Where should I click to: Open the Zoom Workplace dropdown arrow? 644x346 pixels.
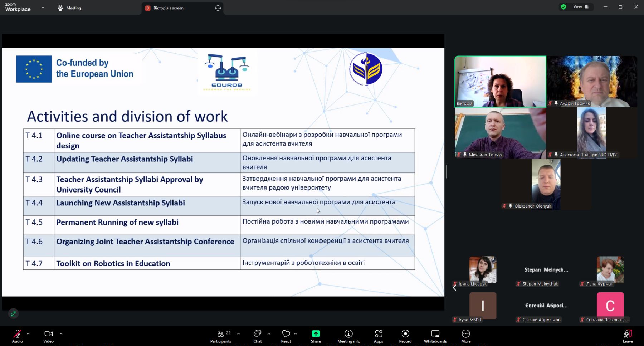(43, 8)
